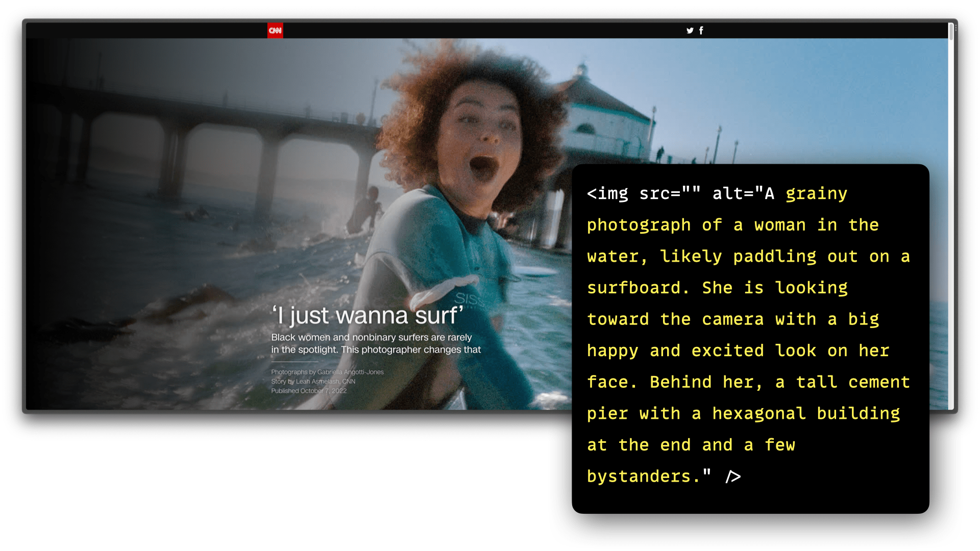The height and width of the screenshot is (551, 980).
Task: Click the page's vertical scrollbar thumb
Action: (950, 31)
